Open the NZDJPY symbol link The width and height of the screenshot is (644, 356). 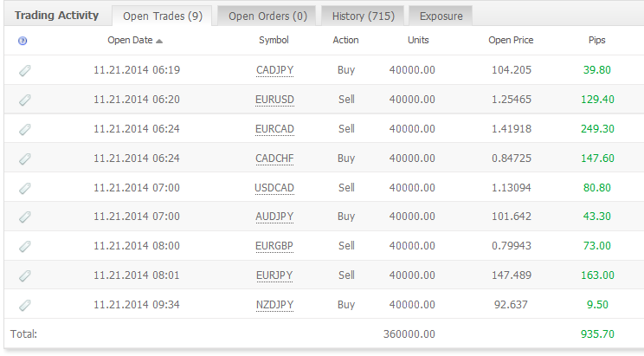click(x=274, y=305)
